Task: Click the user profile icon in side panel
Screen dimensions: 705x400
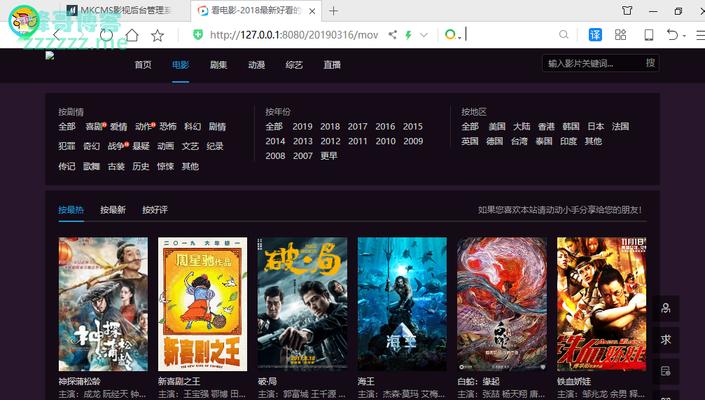Action: 666,308
